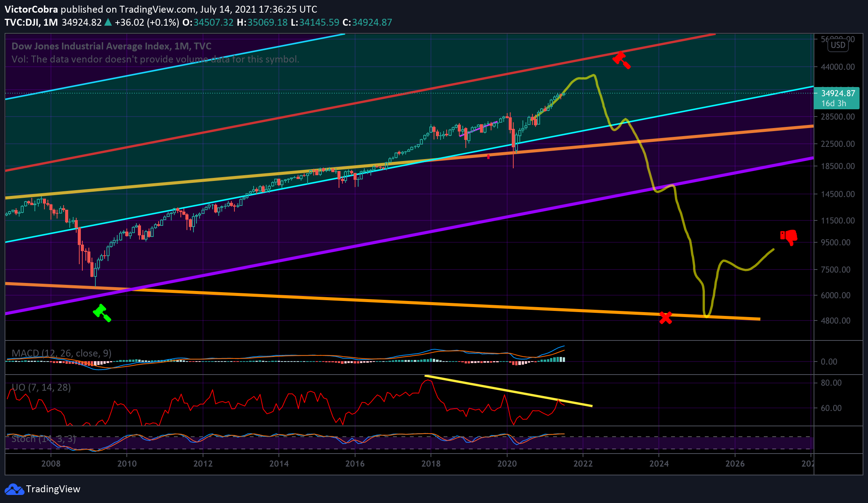Click the 2020 label on the time axis
The image size is (868, 503).
click(507, 464)
